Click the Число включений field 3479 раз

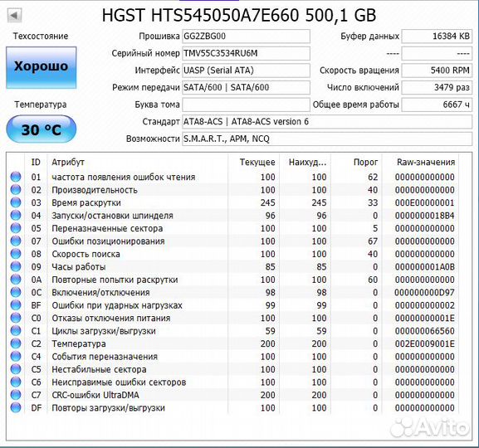[437, 87]
